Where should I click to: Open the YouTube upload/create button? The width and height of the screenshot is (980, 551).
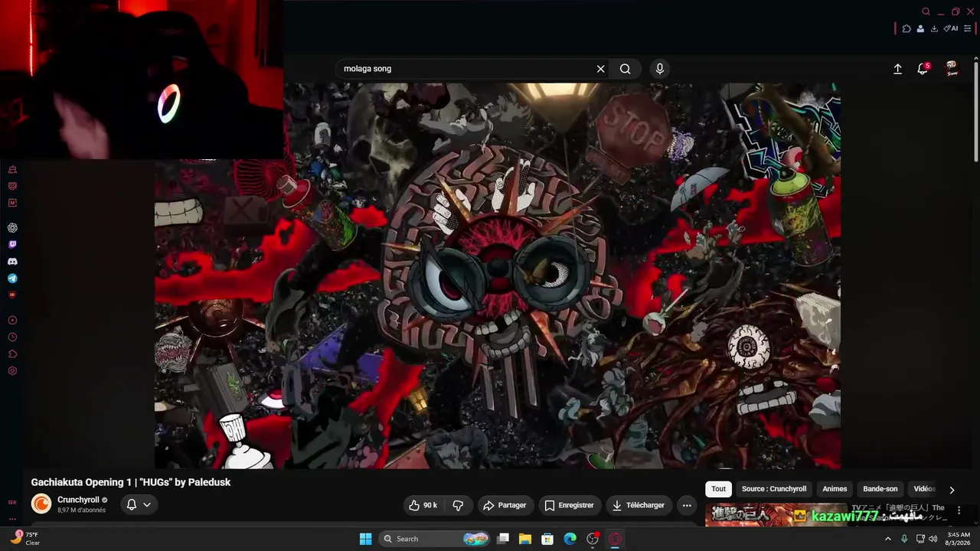898,69
